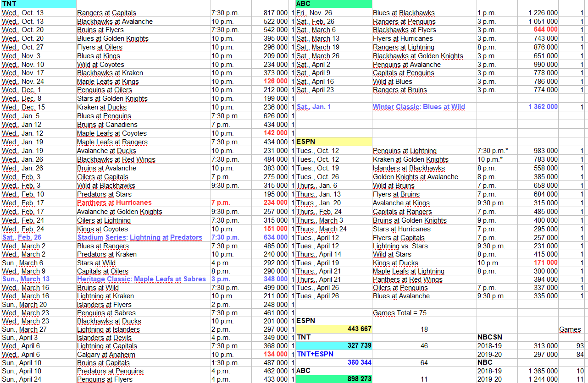The image size is (588, 383).
Task: Select the cyan TNT header cell
Action: pos(38,4)
